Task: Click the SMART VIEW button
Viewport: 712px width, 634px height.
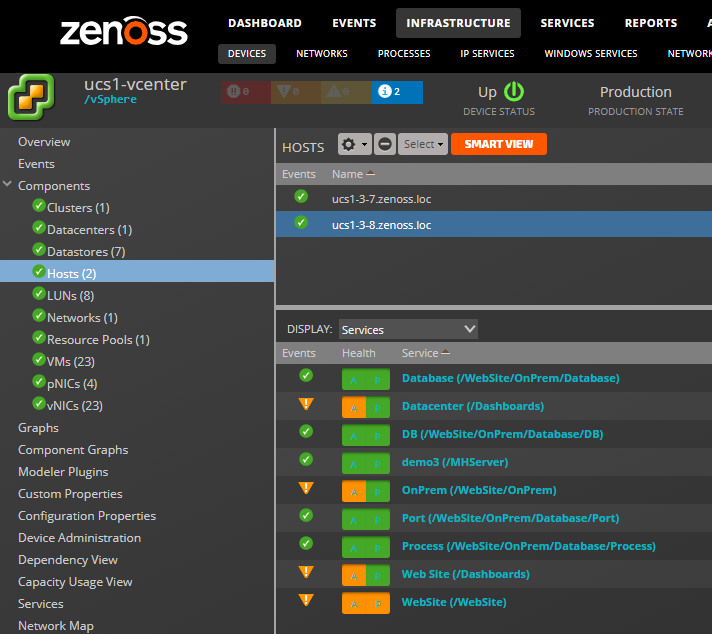Action: pyautogui.click(x=499, y=144)
